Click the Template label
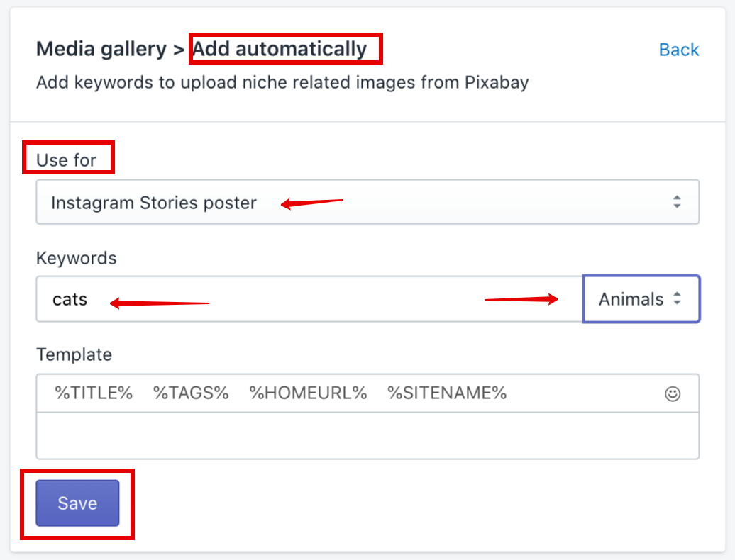Viewport: 735px width, 560px height. click(x=74, y=354)
